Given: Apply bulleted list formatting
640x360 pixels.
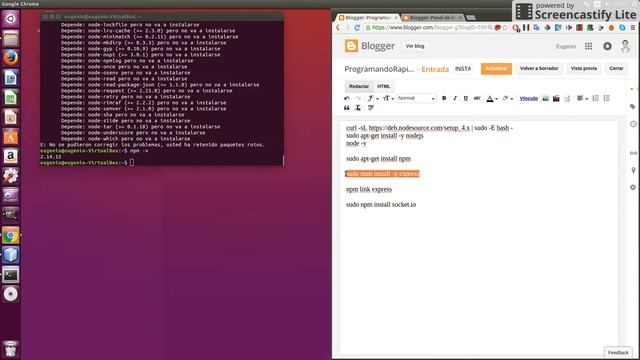Looking at the screenshot, I should pyautogui.click(x=607, y=98).
